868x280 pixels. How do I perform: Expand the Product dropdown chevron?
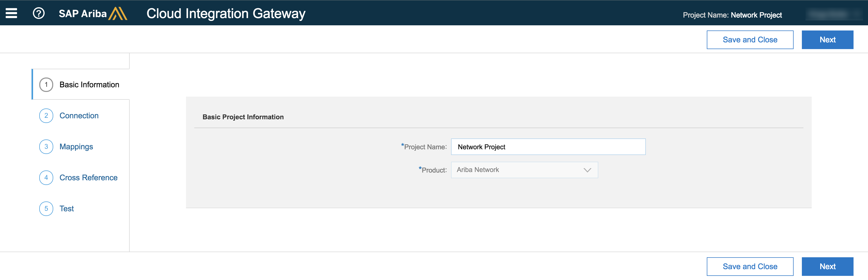[587, 170]
